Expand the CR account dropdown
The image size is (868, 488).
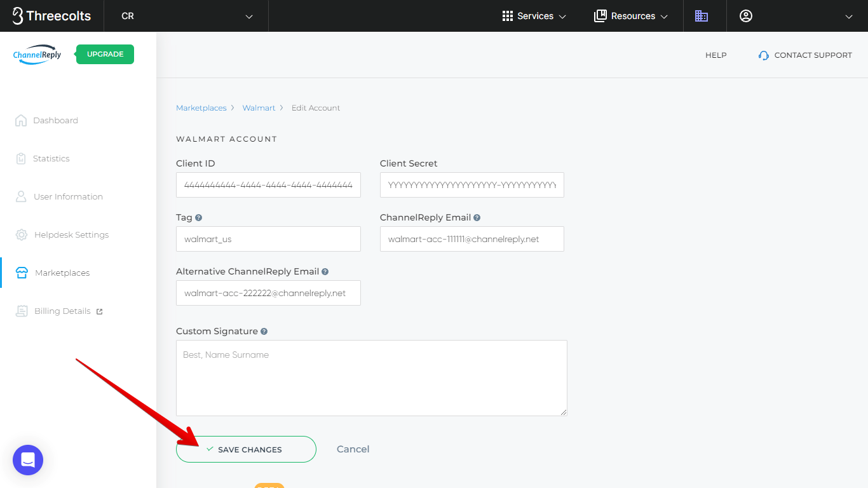[186, 16]
